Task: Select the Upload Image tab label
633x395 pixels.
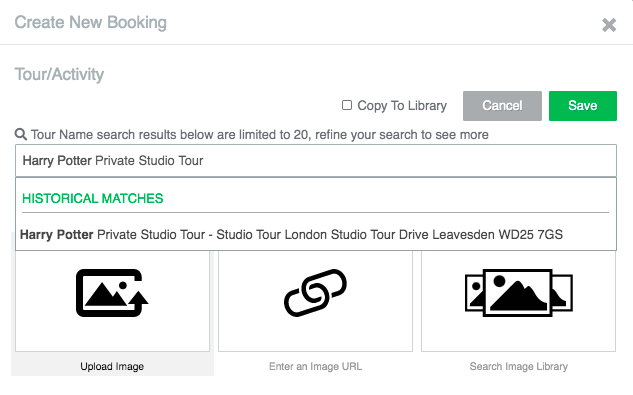Action: pos(112,366)
